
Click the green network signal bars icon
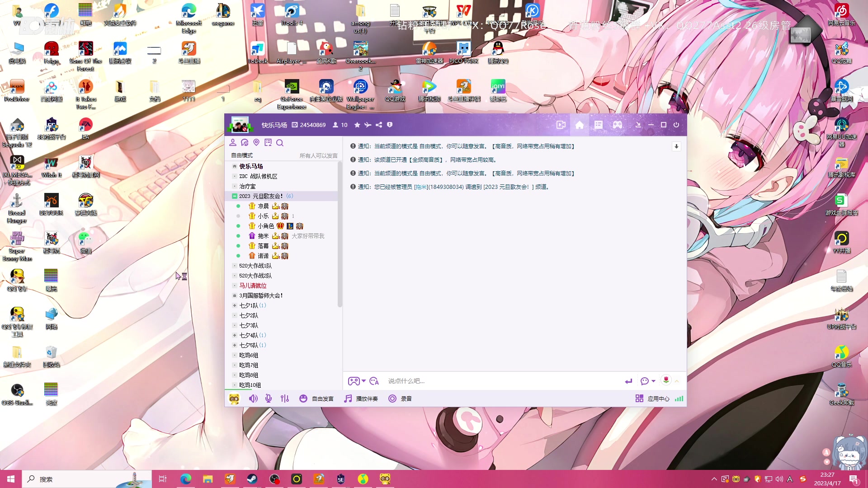tap(679, 399)
